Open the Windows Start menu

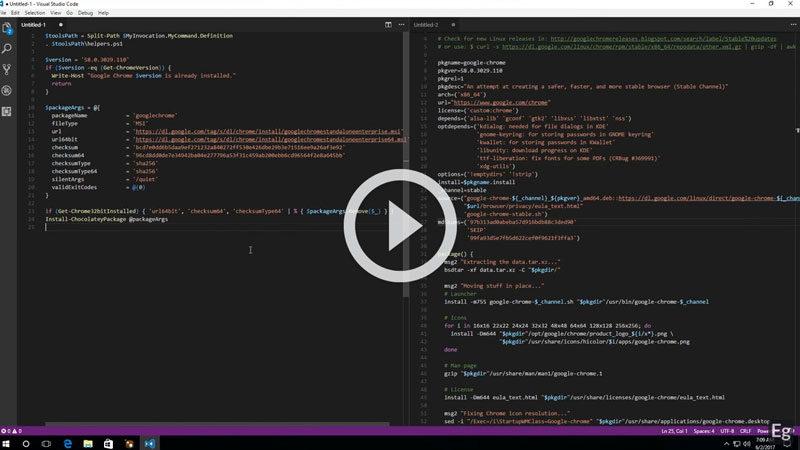point(6,444)
